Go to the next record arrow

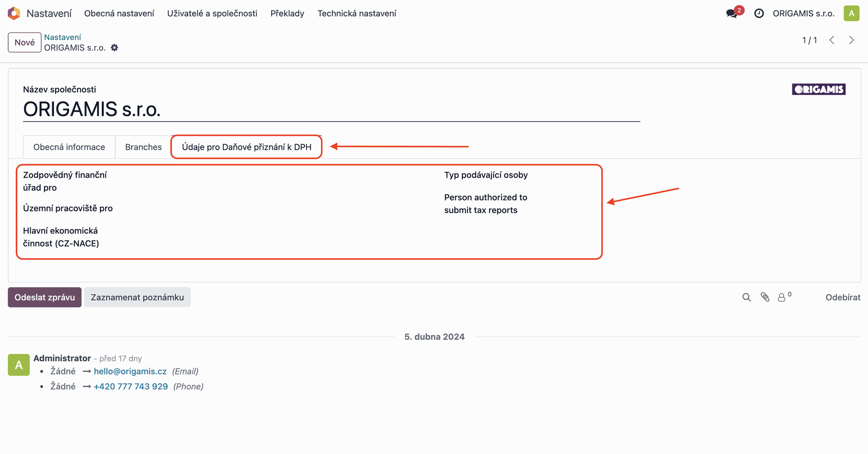(852, 40)
